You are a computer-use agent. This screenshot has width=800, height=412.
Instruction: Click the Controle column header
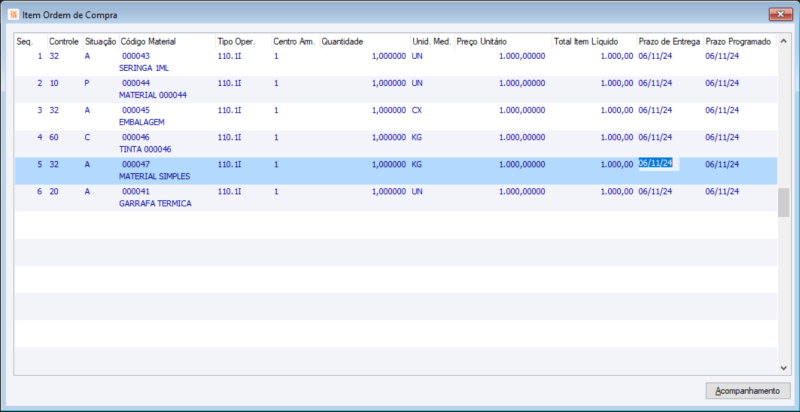pyautogui.click(x=65, y=42)
